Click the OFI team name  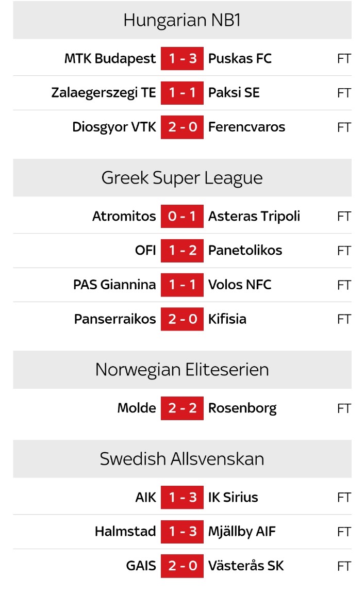pyautogui.click(x=145, y=251)
